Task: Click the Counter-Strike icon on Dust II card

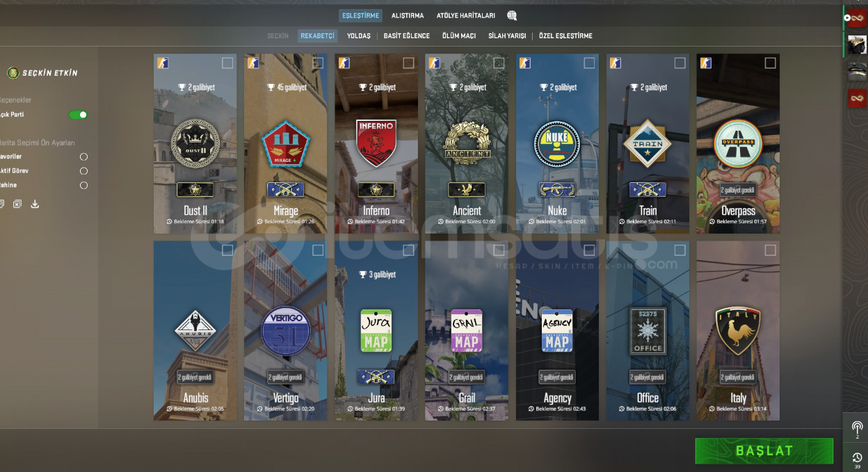Action: pos(163,63)
